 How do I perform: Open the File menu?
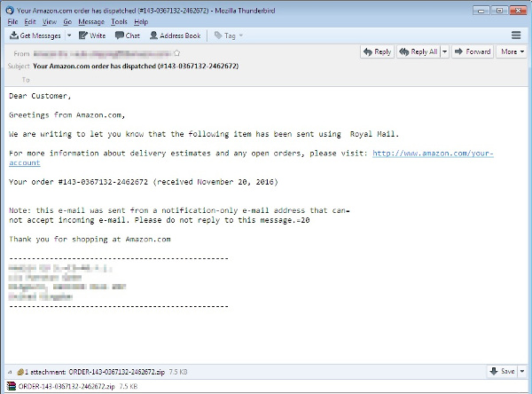(12, 21)
